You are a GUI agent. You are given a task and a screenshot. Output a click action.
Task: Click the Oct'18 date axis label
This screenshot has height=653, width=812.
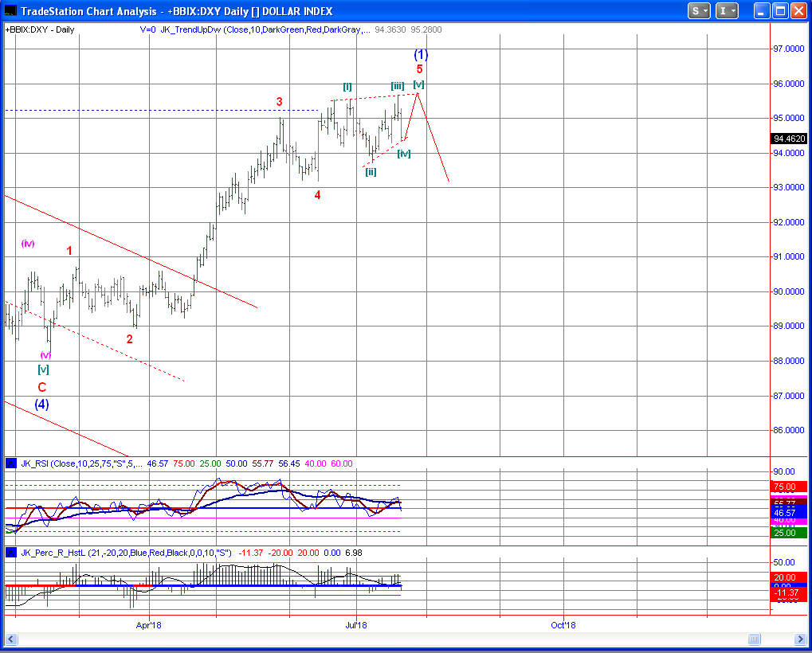[x=563, y=625]
